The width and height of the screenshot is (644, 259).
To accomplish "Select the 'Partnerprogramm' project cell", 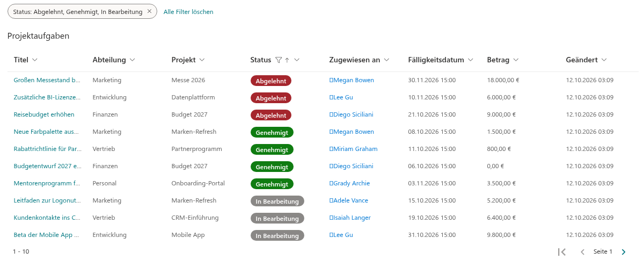I will coord(196,149).
